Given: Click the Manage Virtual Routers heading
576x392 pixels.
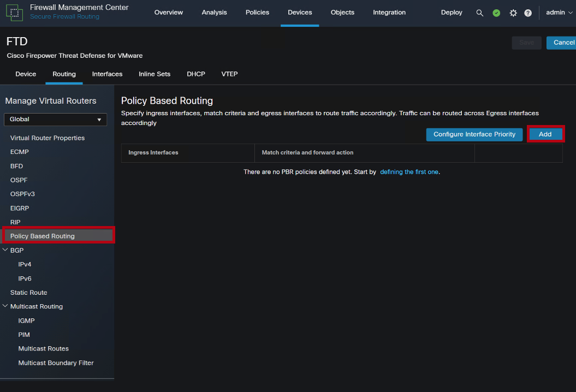Looking at the screenshot, I should [x=51, y=100].
